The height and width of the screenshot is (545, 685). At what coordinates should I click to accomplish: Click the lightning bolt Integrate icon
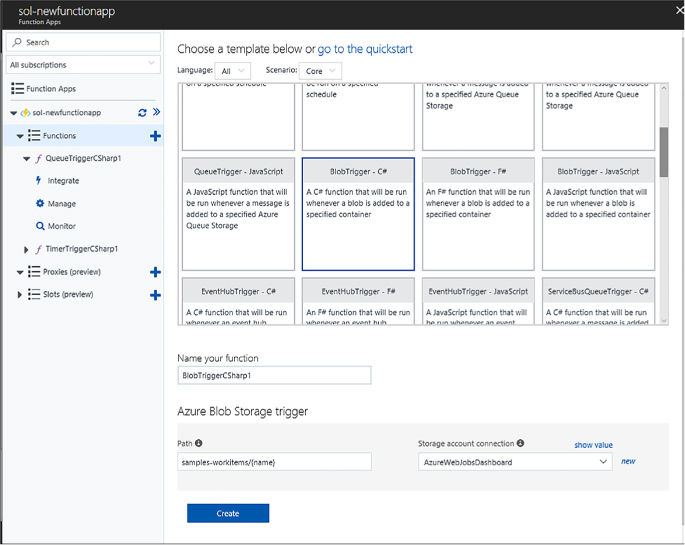pyautogui.click(x=38, y=180)
